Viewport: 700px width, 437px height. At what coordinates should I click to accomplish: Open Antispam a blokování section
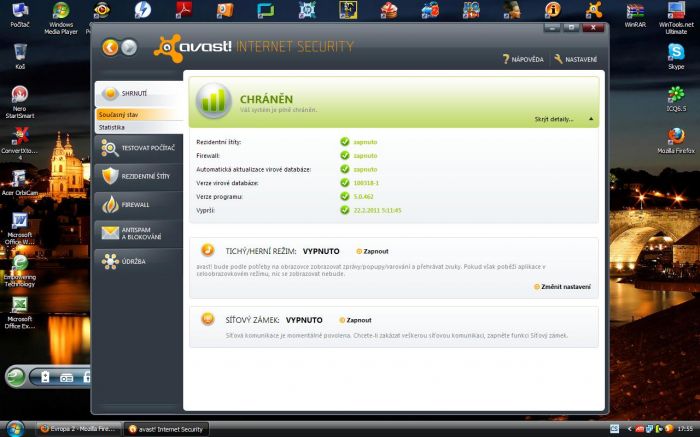tap(139, 233)
